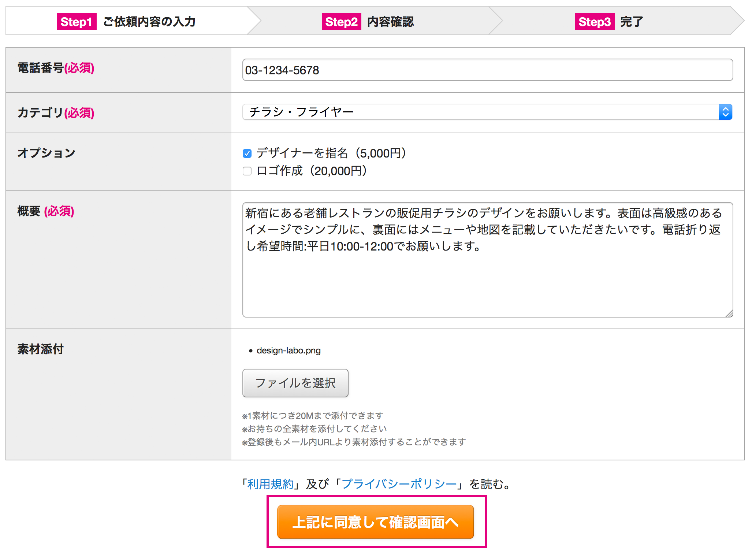The height and width of the screenshot is (560, 752).
Task: Check the ロゴ作成 (20,000円) checkbox
Action: [x=247, y=171]
